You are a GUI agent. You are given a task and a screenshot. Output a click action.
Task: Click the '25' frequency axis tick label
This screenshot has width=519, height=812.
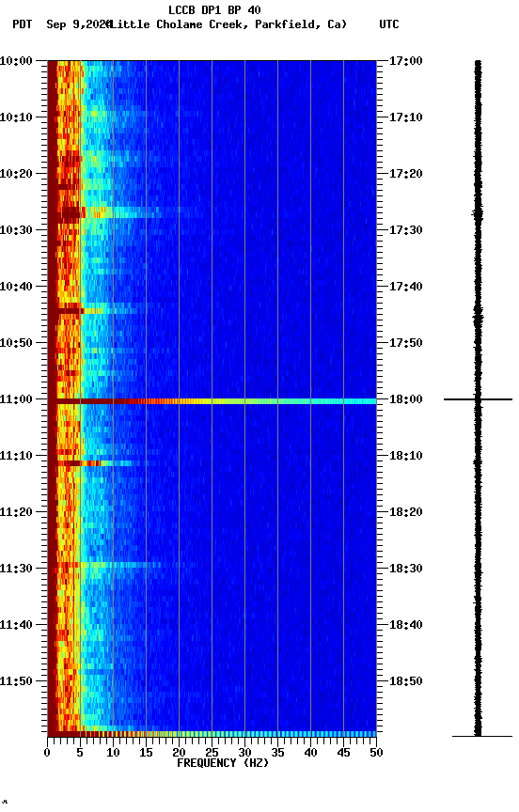coord(212,754)
